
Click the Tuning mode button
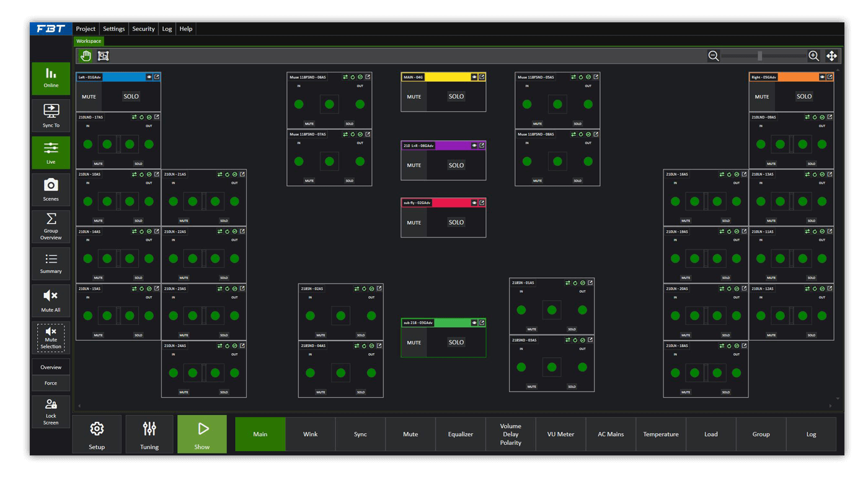149,434
